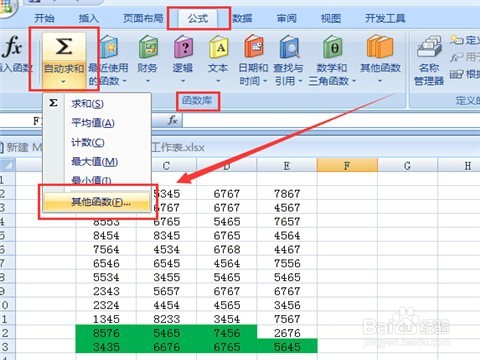Screen dimensions: 480x360
Task: Switch to the Formulas (公式) tab
Action: (198, 19)
